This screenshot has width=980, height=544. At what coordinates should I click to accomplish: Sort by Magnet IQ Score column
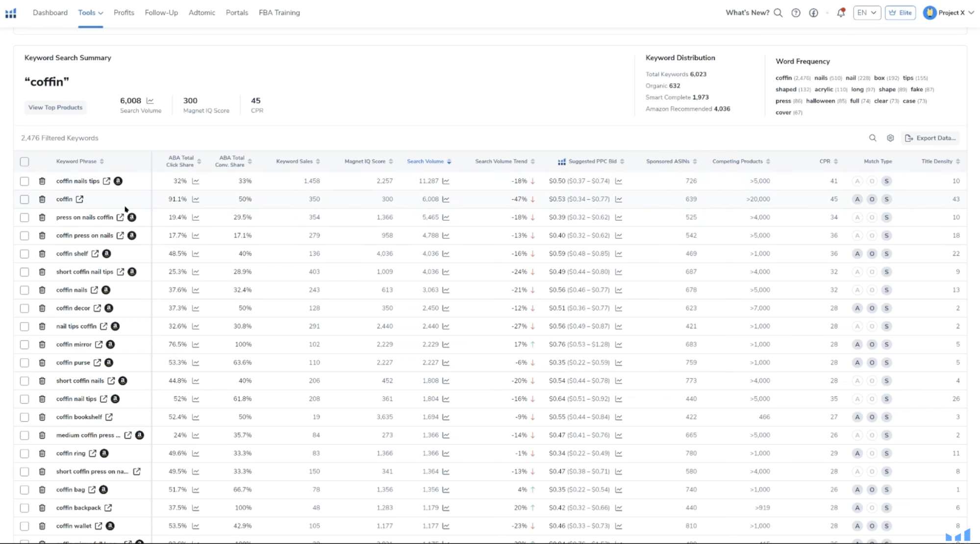pos(369,161)
